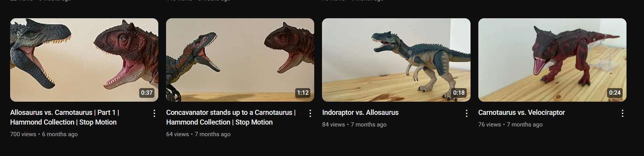Open options menu for Allosaurus vs. Carnotaurus video
This screenshot has height=156, width=644.
pos(154,113)
